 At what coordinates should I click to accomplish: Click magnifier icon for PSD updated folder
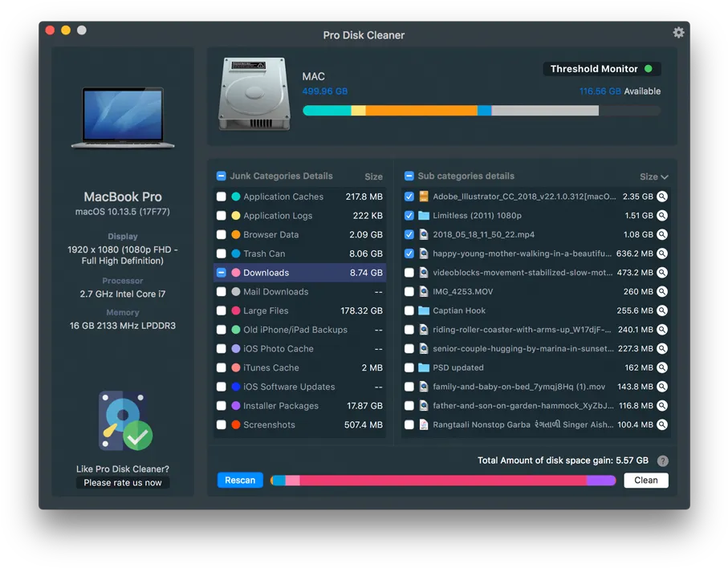pos(662,367)
